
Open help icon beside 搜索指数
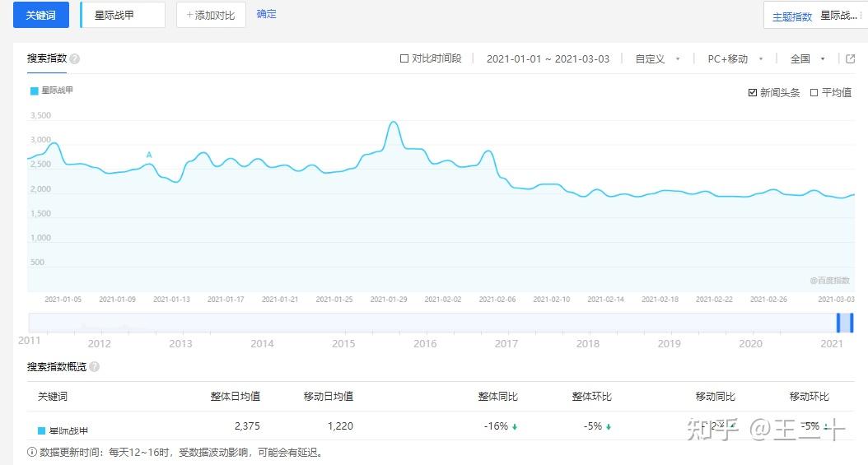pyautogui.click(x=75, y=58)
